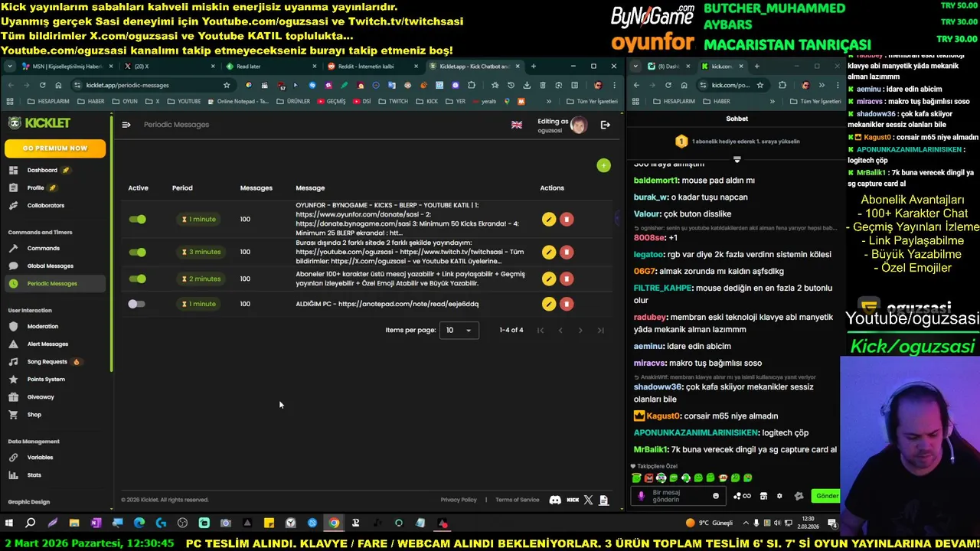Open the chat shop icon
This screenshot has height=551, width=980.
(x=763, y=496)
